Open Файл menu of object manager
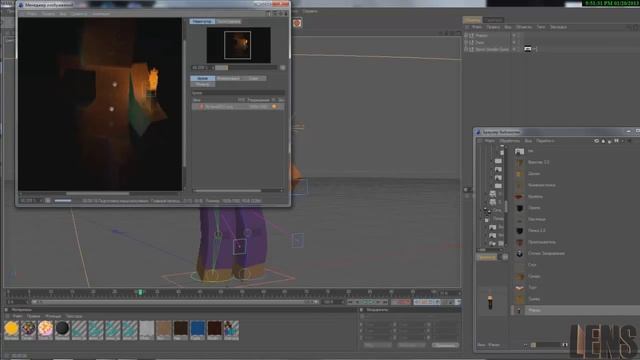Viewport: 640px width, 360px height. point(477,27)
